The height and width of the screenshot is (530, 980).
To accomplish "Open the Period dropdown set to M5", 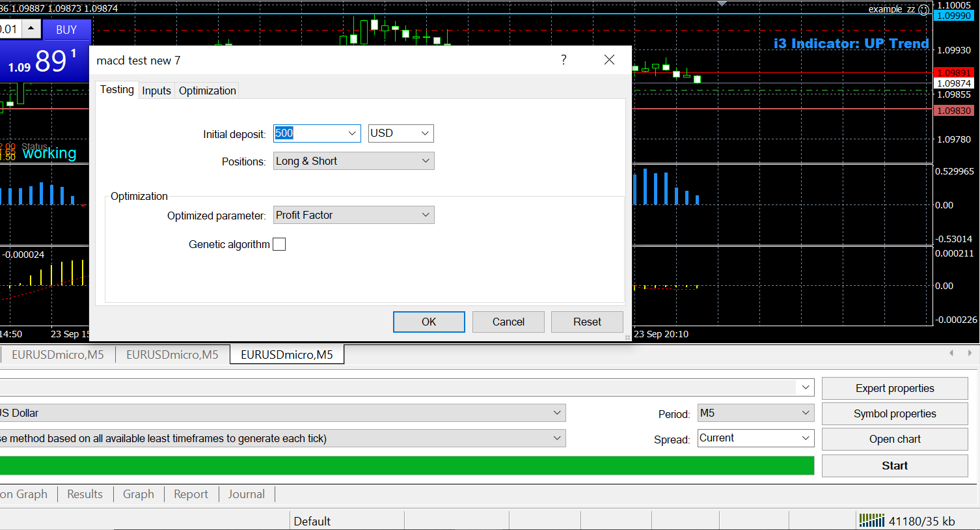I will (x=755, y=413).
